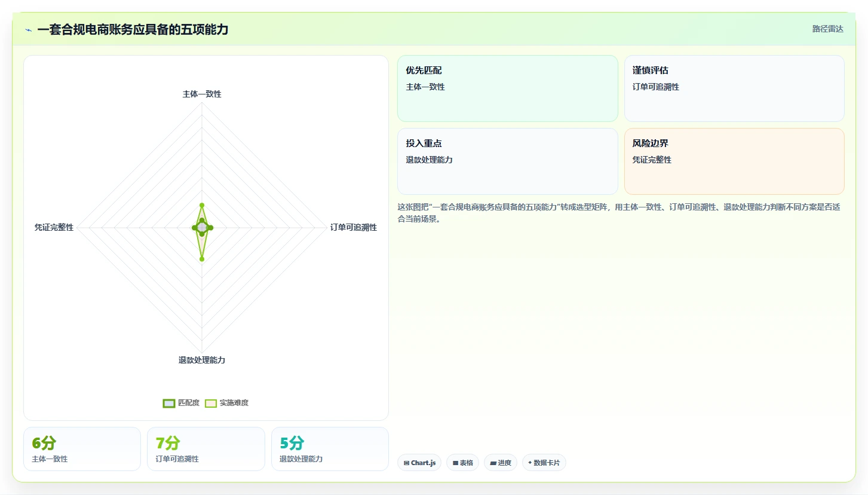Click the lightning icon beside the title

pos(28,30)
